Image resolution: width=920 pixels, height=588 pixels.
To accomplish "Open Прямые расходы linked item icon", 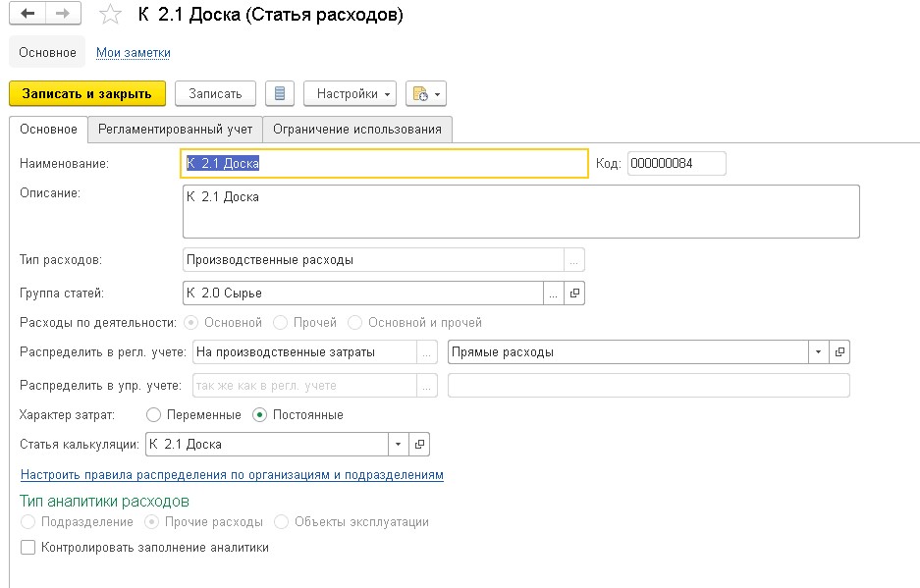I will (839, 351).
